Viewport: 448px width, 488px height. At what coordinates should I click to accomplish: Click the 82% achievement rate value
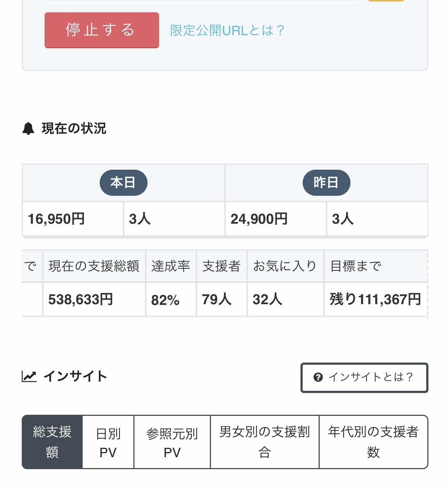pos(165,300)
